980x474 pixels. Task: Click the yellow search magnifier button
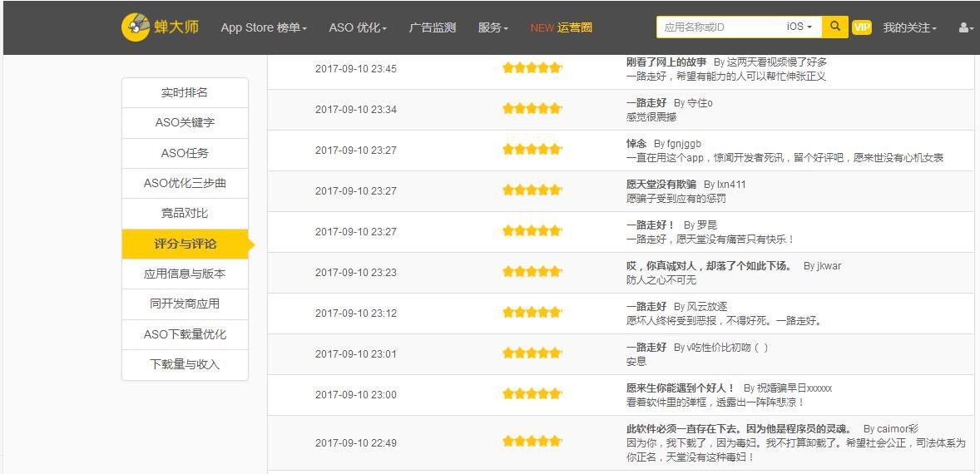[834, 27]
